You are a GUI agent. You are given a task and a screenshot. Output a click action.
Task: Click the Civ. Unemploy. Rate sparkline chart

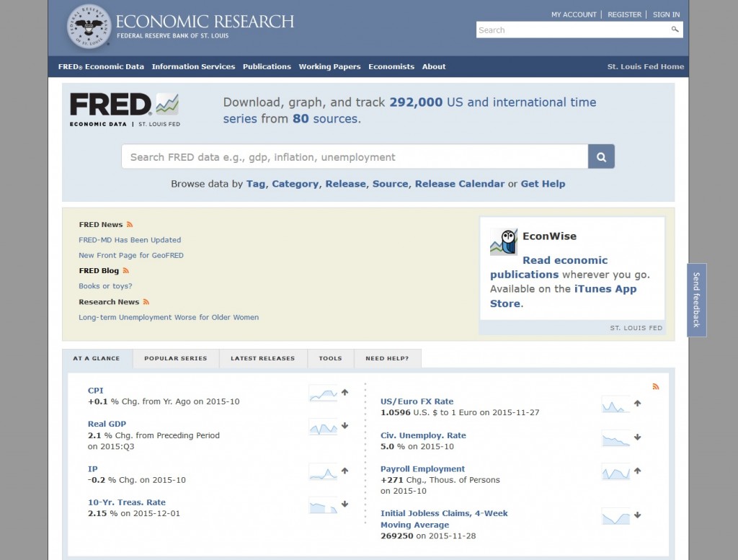coord(615,438)
